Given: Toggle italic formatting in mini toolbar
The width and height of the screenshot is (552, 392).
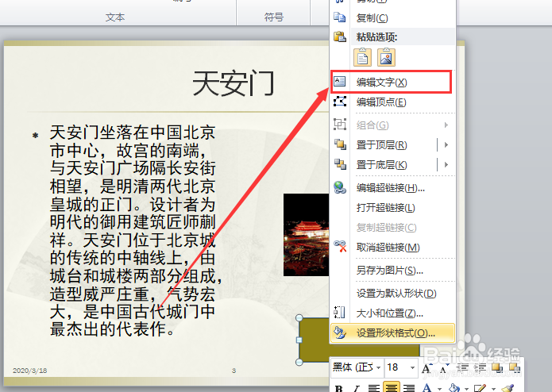Looking at the screenshot, I should pyautogui.click(x=357, y=388).
